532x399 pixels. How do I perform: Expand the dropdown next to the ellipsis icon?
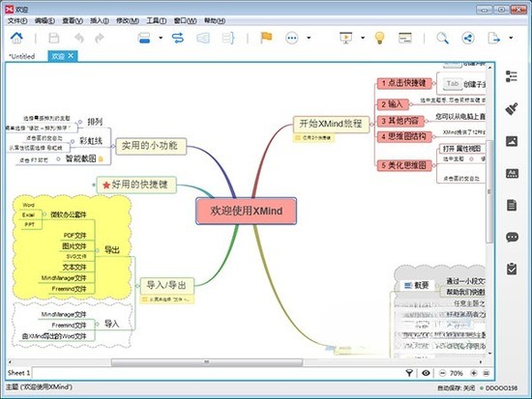[309, 38]
